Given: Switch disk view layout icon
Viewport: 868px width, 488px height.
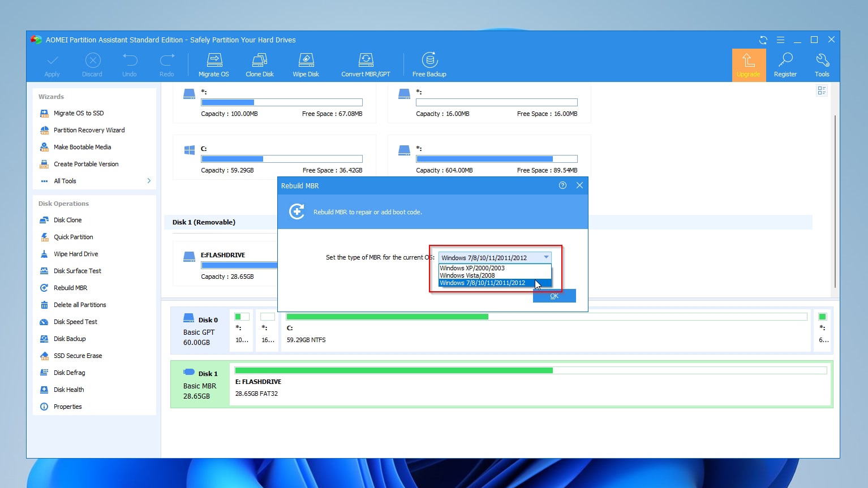Looking at the screenshot, I should (x=822, y=90).
